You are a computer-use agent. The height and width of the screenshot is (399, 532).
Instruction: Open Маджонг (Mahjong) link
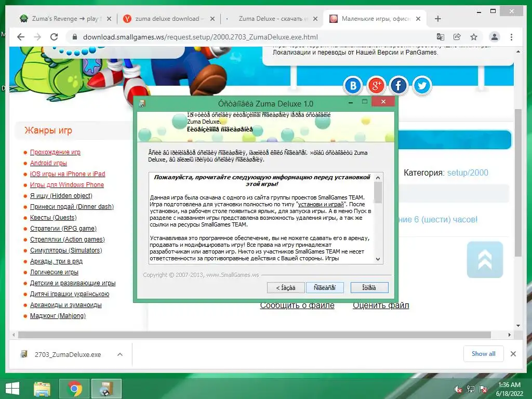58,316
